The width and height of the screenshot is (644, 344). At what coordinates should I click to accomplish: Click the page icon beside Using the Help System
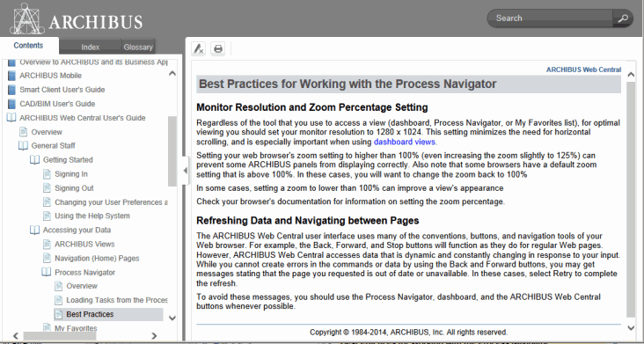tap(47, 216)
